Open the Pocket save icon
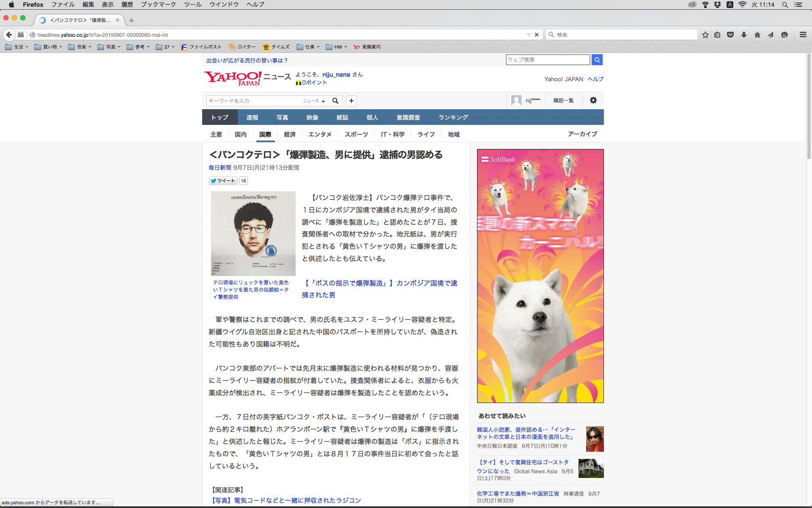This screenshot has width=812, height=508. click(x=730, y=35)
